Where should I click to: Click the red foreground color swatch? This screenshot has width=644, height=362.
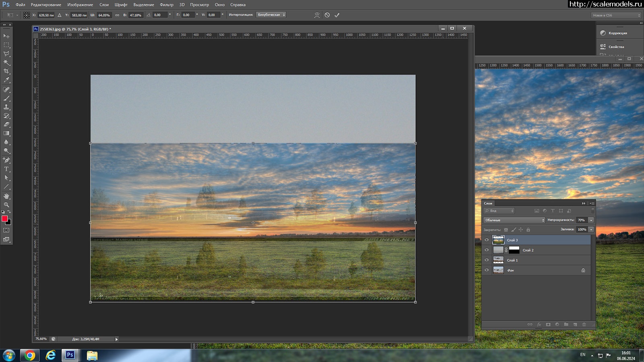click(x=4, y=218)
